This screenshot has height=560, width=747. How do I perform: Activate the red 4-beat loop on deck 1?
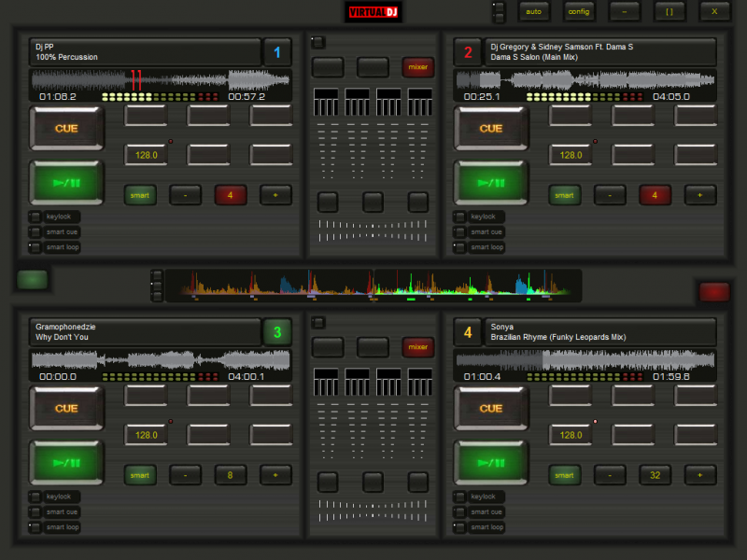(x=231, y=195)
